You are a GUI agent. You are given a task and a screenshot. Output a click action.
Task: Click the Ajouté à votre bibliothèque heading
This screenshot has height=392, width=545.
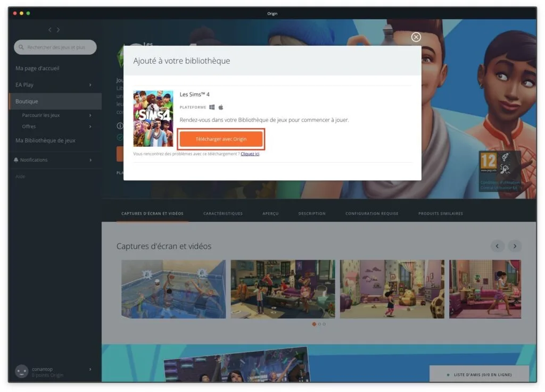pos(181,61)
